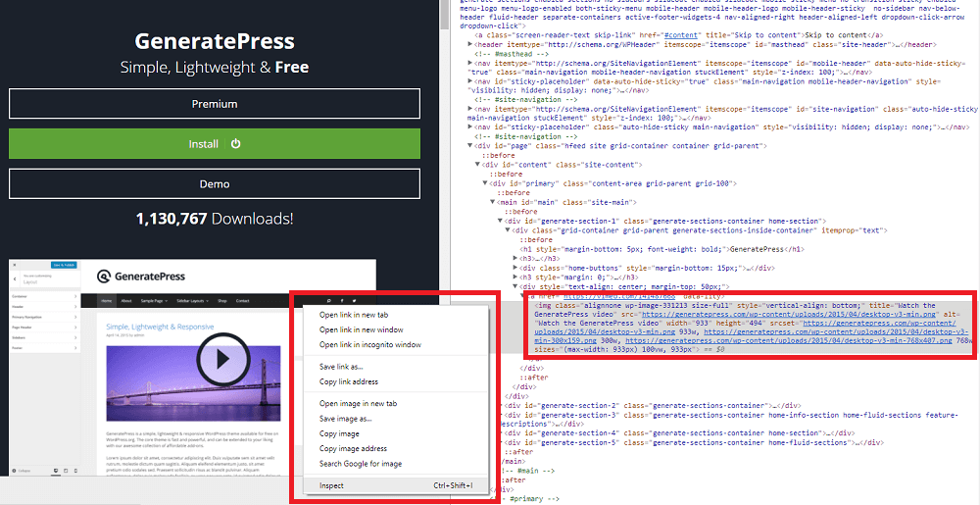Choose 'Open link in new window'
Image resolution: width=980 pixels, height=505 pixels.
362,329
